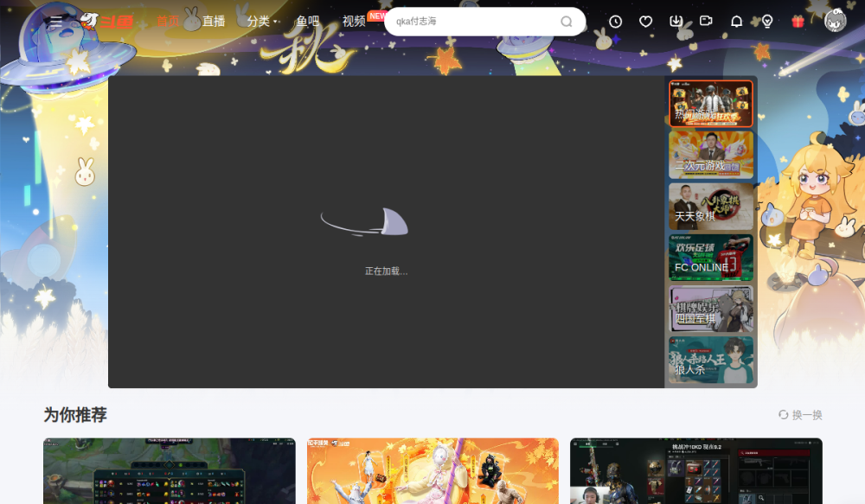Open notifications bell icon
The height and width of the screenshot is (504, 865).
pos(736,22)
